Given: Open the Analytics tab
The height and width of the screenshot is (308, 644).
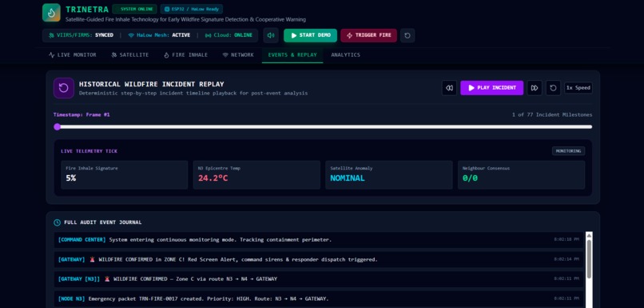Looking at the screenshot, I should pos(345,55).
